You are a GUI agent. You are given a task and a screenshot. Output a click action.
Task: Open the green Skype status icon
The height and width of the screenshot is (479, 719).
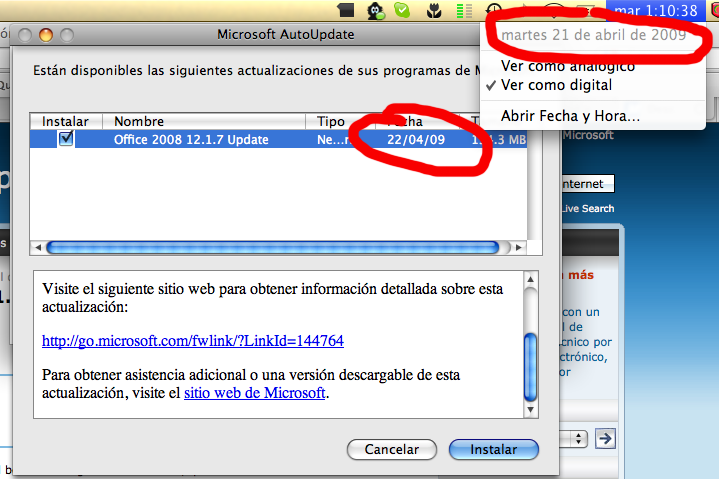[x=402, y=10]
